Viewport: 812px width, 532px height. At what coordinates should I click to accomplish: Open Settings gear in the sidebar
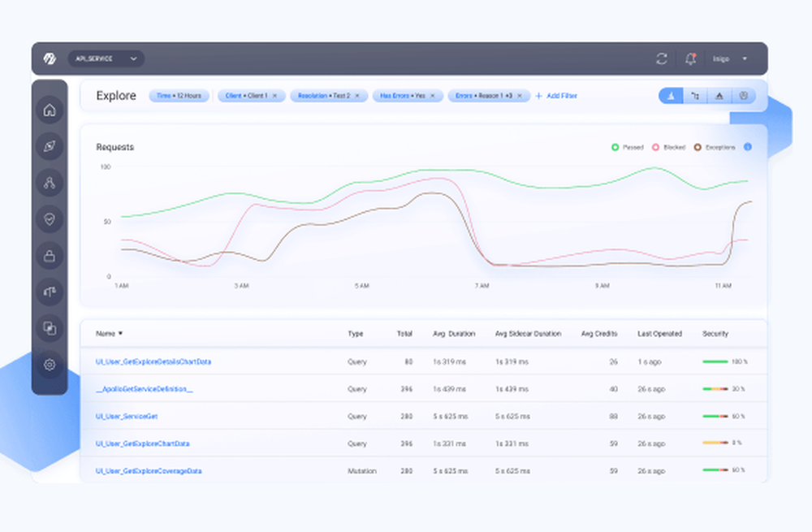coord(50,365)
